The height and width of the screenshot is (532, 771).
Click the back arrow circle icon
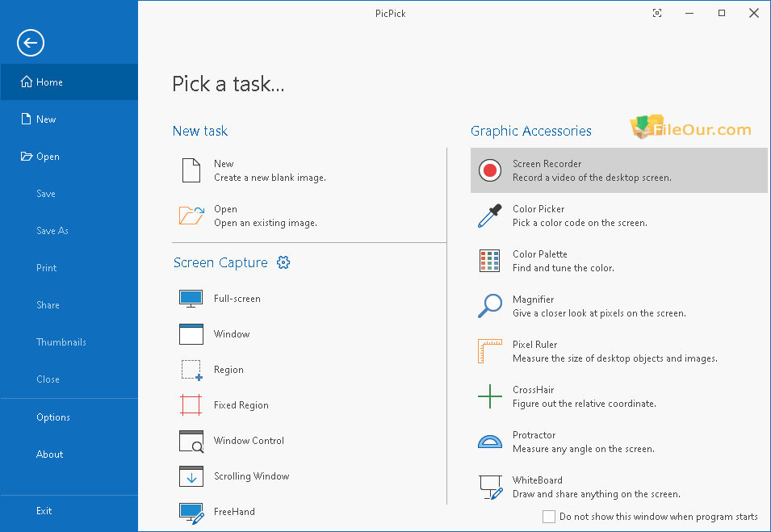(31, 43)
